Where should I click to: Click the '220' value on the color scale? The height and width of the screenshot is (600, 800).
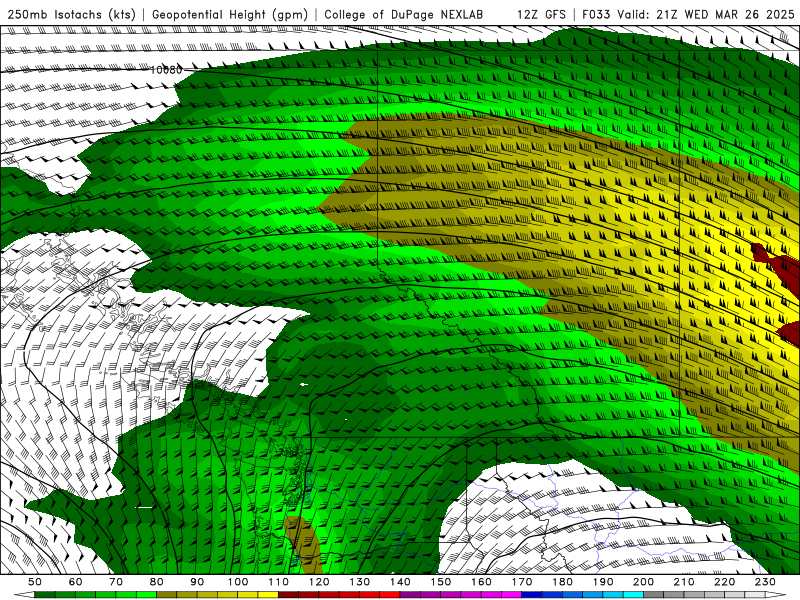[725, 582]
